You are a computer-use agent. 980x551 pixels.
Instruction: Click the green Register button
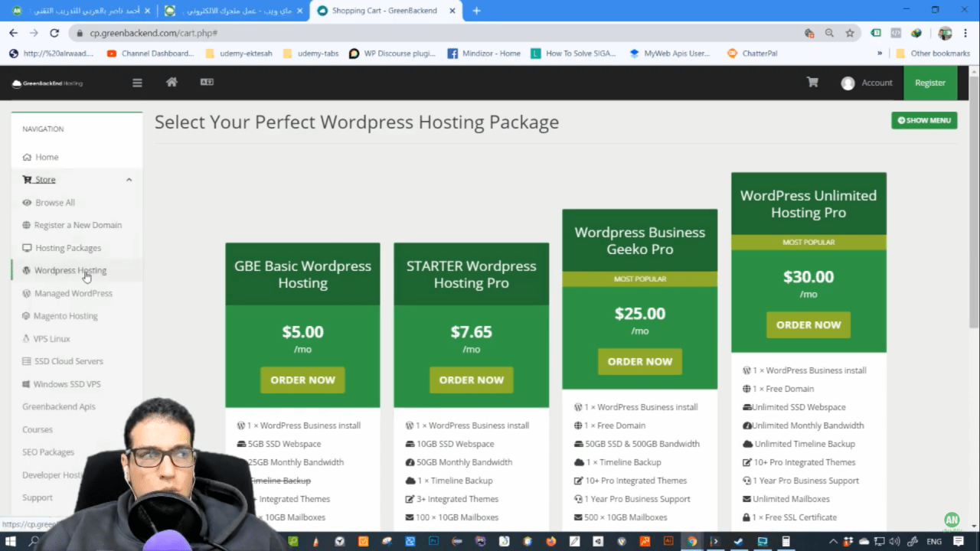pyautogui.click(x=930, y=83)
